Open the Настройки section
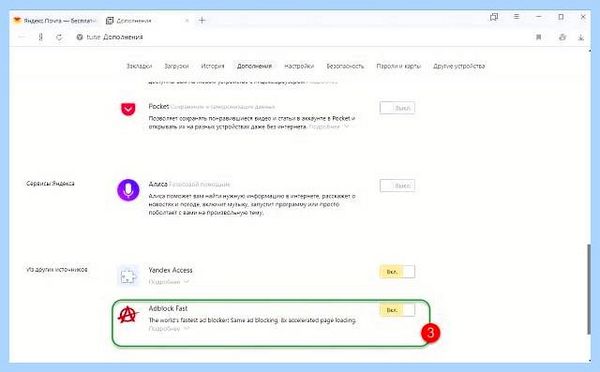This screenshot has height=372, width=600. click(x=299, y=66)
